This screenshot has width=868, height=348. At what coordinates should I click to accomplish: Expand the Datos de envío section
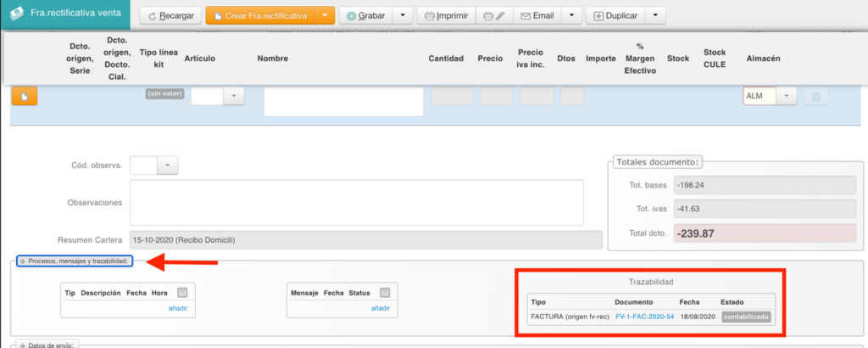(48, 345)
